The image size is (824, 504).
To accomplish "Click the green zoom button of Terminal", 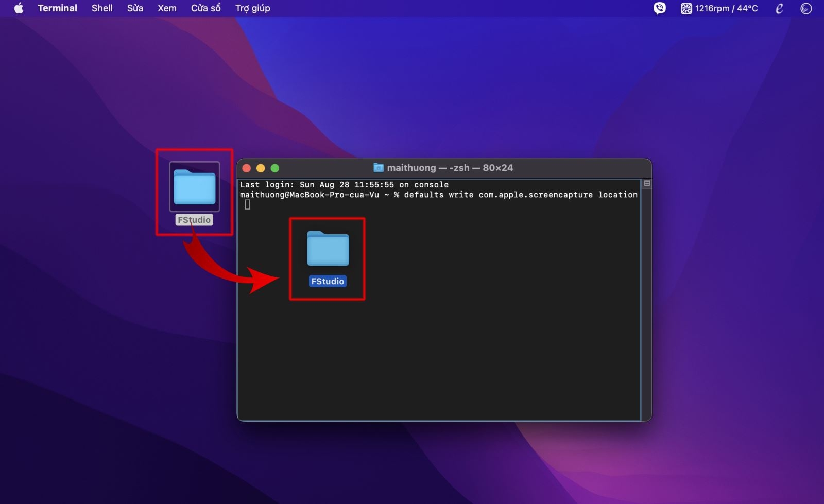I will tap(275, 168).
